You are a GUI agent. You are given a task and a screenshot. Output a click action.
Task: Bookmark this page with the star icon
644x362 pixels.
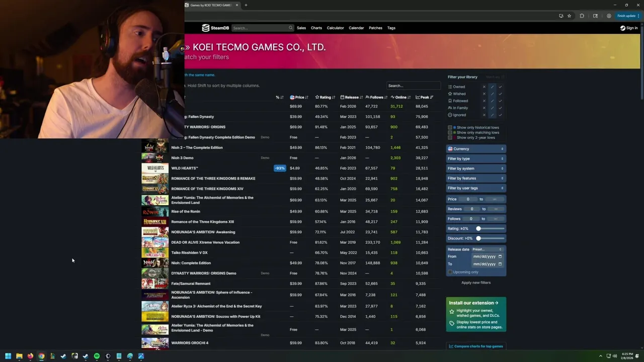click(569, 16)
